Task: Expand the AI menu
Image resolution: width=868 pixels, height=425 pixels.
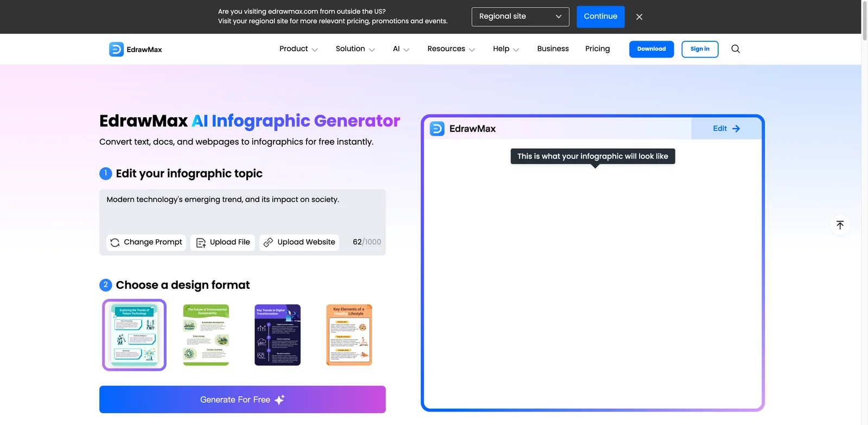Action: tap(401, 49)
